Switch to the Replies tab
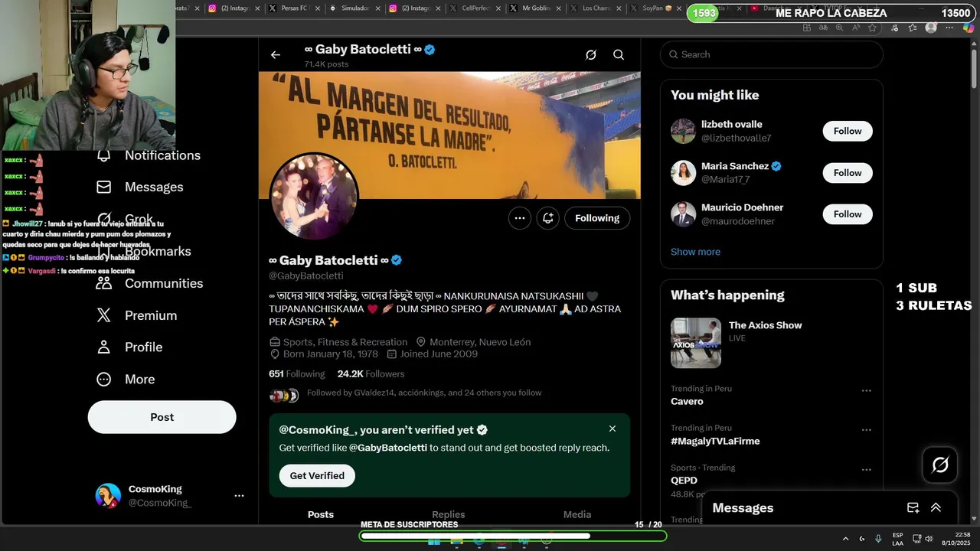 [449, 514]
